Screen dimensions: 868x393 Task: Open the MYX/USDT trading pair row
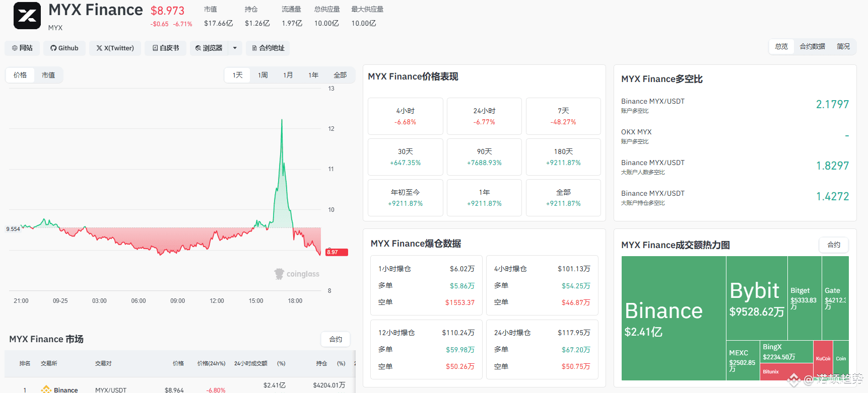pyautogui.click(x=111, y=390)
